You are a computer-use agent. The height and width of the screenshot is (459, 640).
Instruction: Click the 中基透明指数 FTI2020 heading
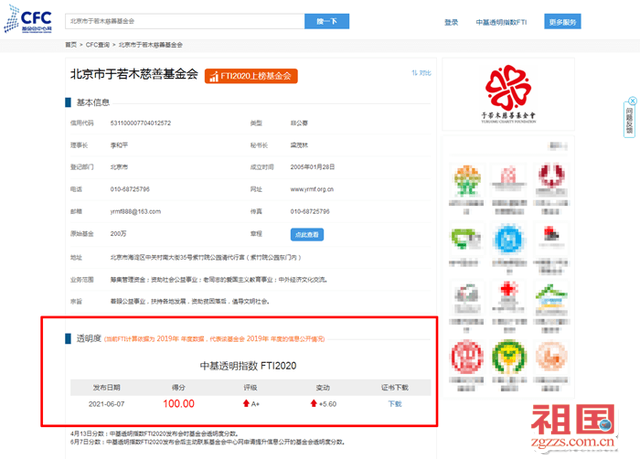pos(248,366)
